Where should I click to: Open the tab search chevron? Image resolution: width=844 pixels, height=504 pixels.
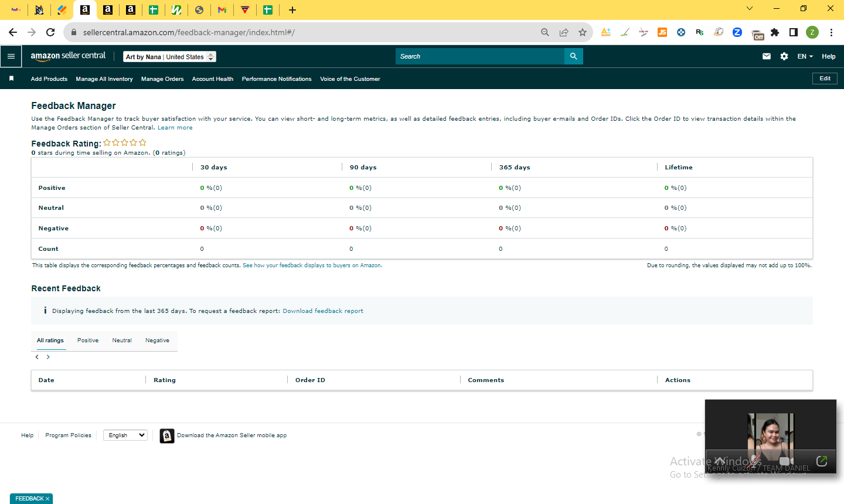coord(749,8)
